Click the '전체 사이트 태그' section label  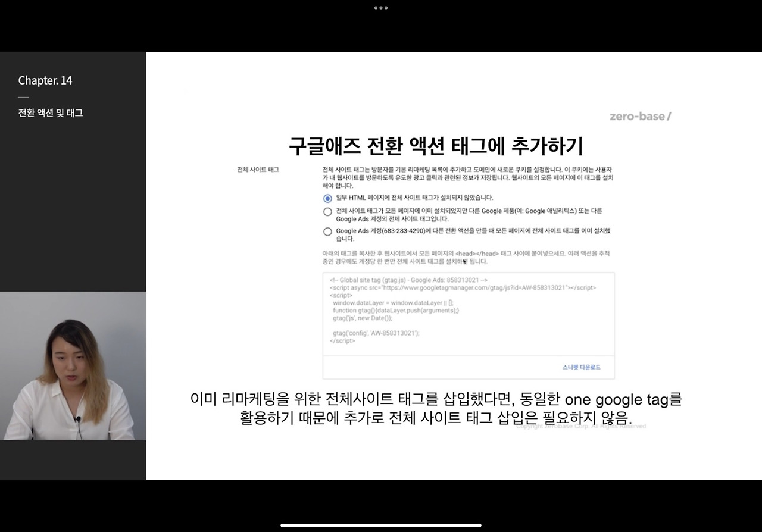pos(258,170)
